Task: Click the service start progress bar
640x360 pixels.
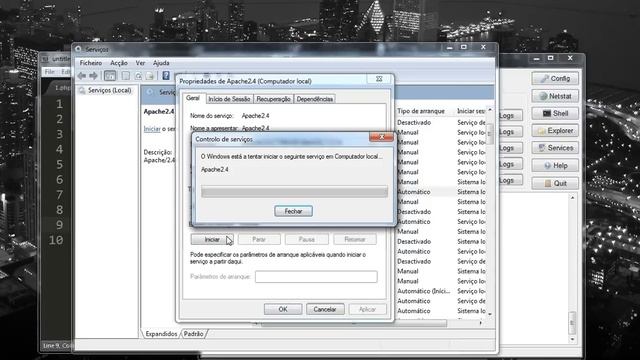Action: pyautogui.click(x=294, y=191)
